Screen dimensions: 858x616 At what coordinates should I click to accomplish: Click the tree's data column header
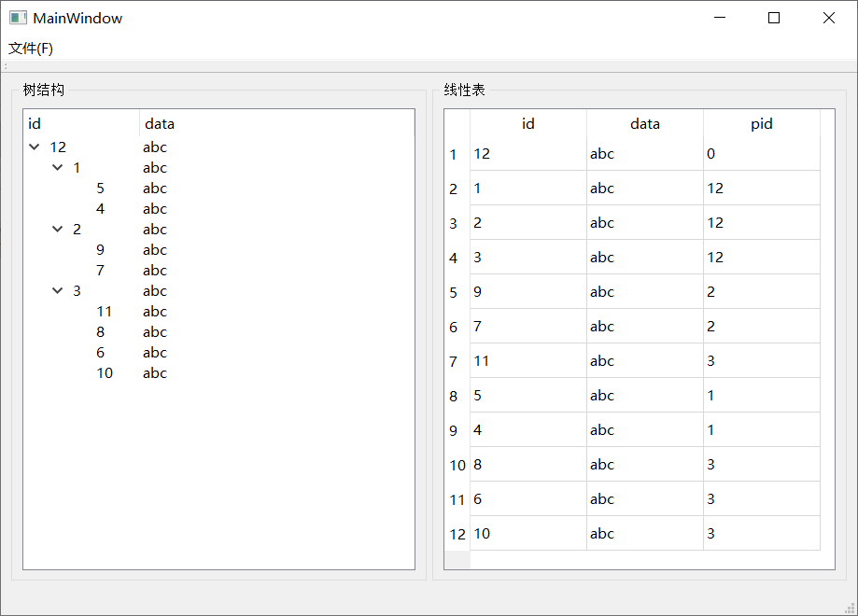[277, 123]
